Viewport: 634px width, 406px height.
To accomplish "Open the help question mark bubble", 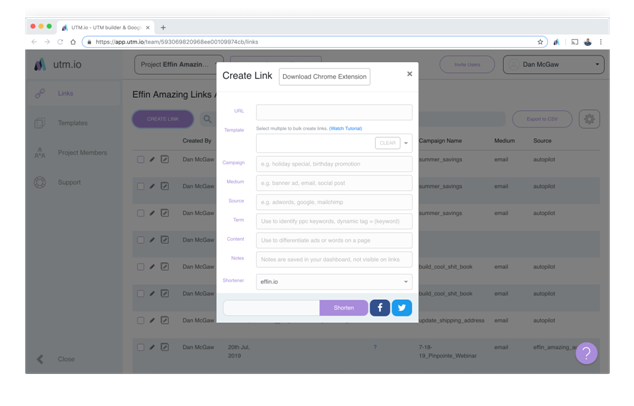I will [x=586, y=353].
